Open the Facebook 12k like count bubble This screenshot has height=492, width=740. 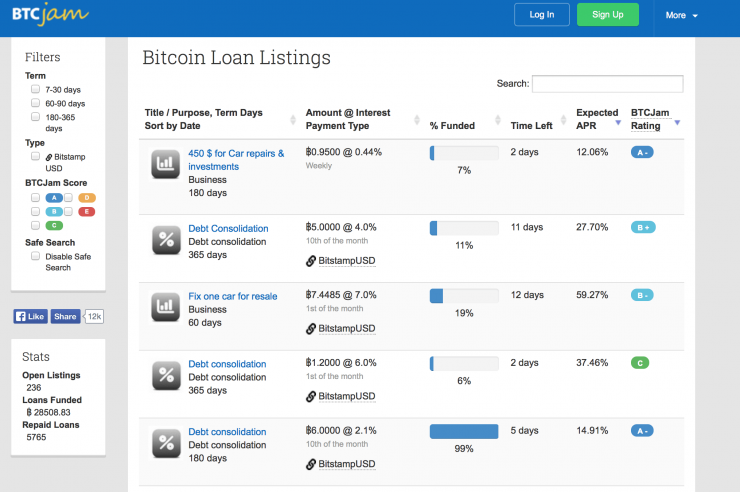[x=93, y=317]
